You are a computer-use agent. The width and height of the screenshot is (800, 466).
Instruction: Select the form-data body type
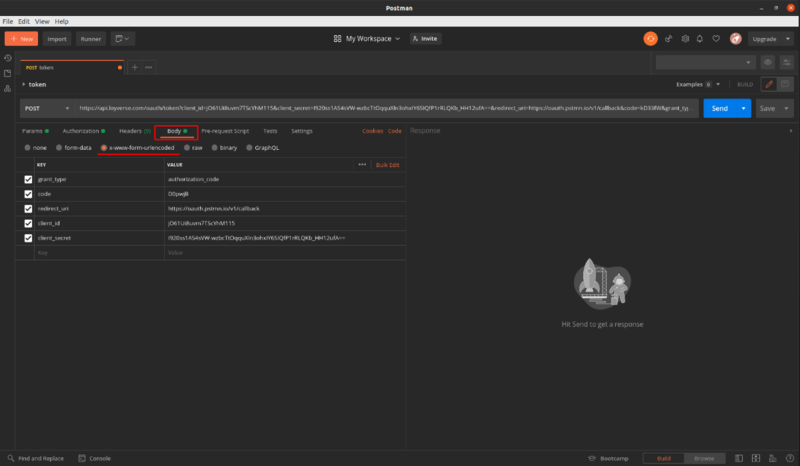[59, 148]
